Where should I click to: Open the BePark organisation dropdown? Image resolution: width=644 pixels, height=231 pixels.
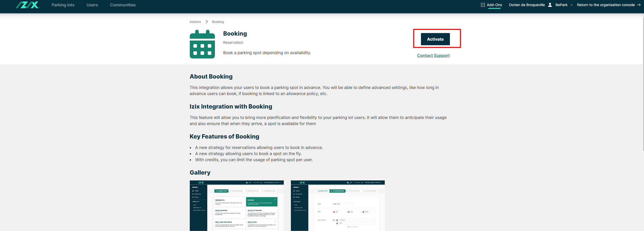561,5
